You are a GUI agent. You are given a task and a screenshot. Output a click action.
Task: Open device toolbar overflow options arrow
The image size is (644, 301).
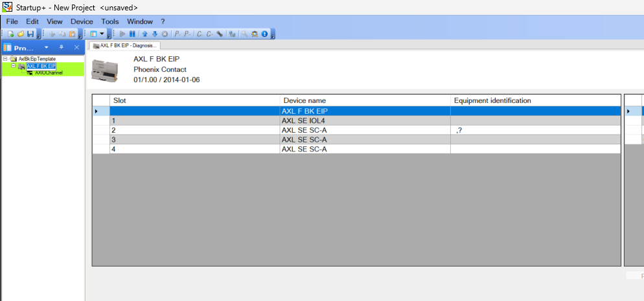273,36
